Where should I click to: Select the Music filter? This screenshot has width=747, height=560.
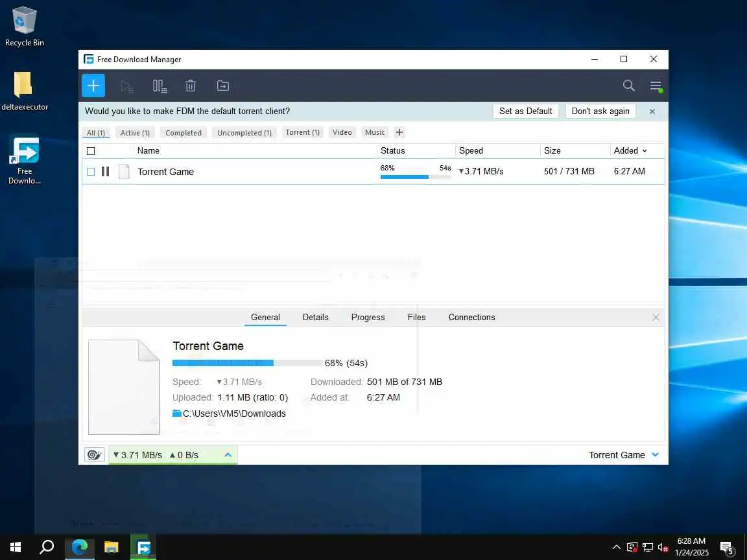374,132
